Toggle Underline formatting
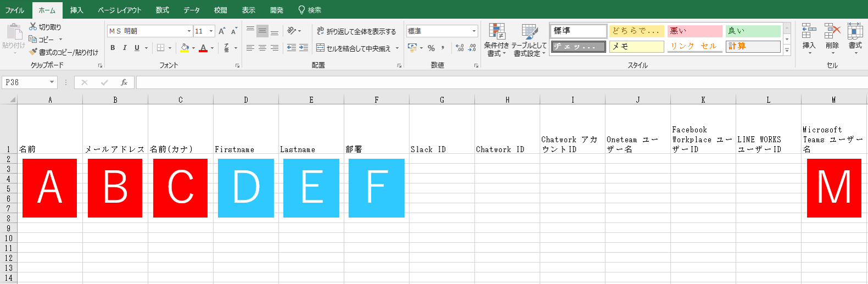 pos(137,48)
